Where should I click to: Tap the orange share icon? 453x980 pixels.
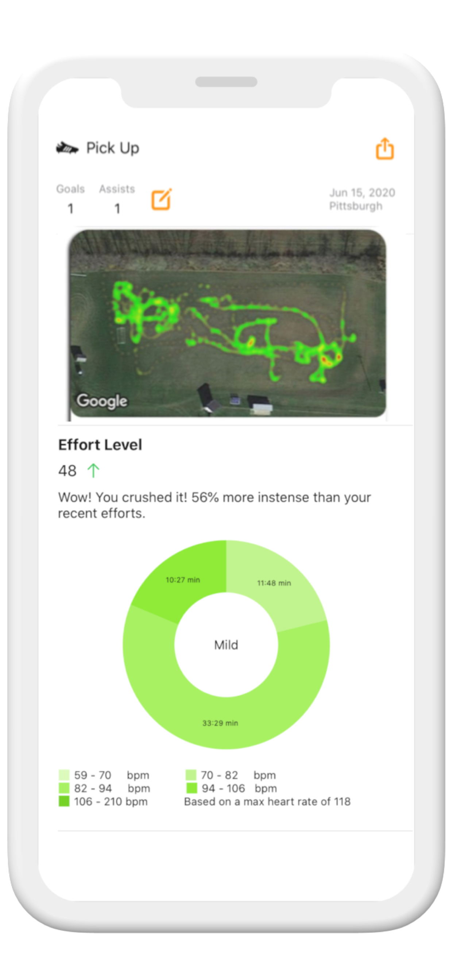click(x=384, y=149)
